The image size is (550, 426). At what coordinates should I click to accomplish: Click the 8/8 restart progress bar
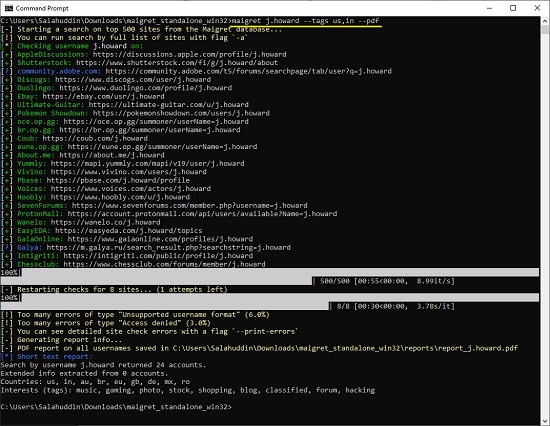pos(270,302)
